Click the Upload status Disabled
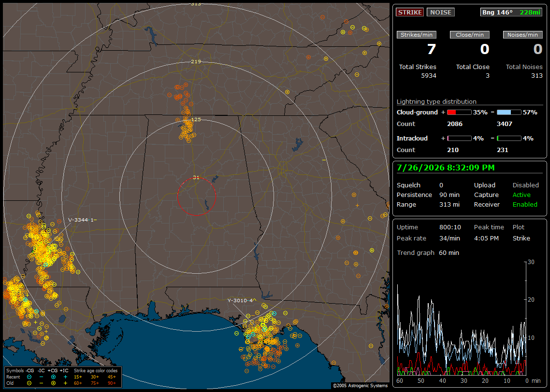This screenshot has width=550, height=392. click(x=525, y=185)
